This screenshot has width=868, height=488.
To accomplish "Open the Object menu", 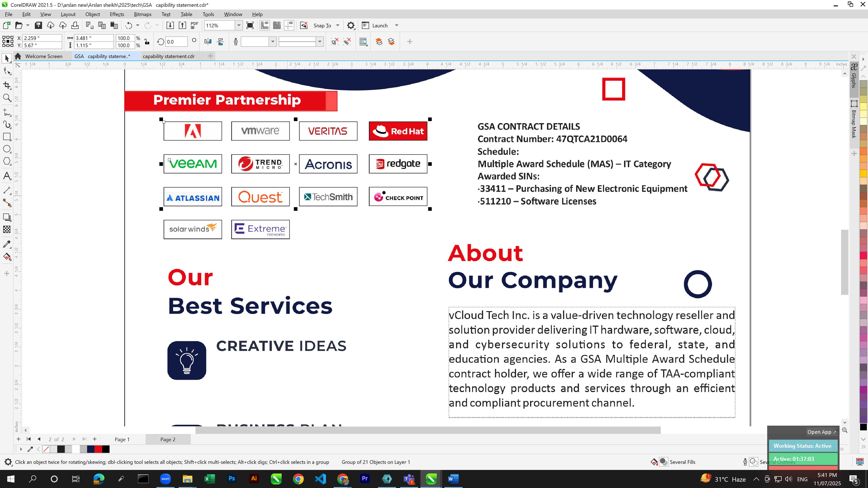I will [x=92, y=14].
